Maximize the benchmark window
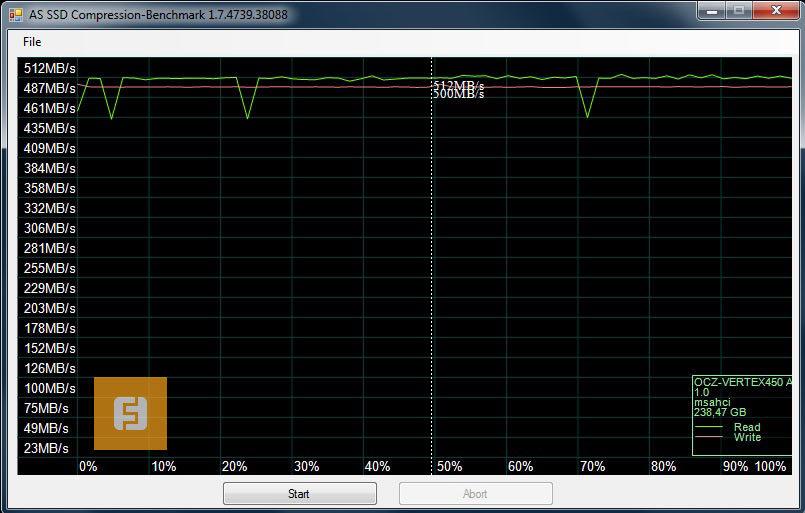805x513 pixels. coord(738,10)
